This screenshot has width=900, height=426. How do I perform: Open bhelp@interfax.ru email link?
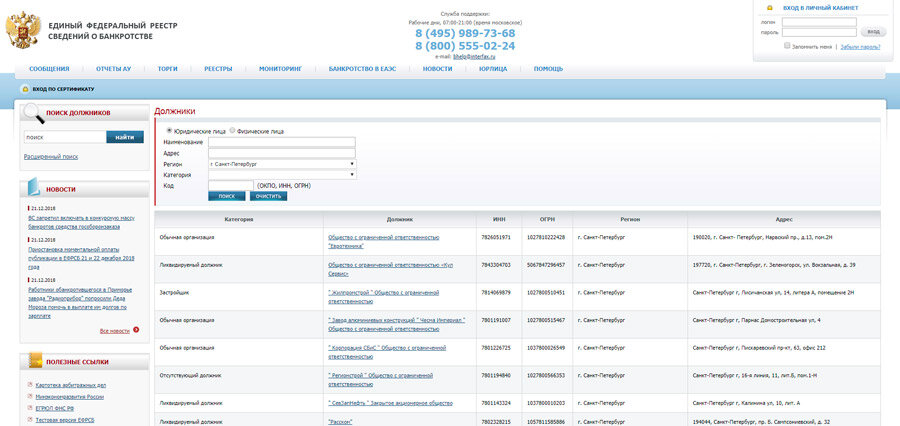tap(474, 57)
